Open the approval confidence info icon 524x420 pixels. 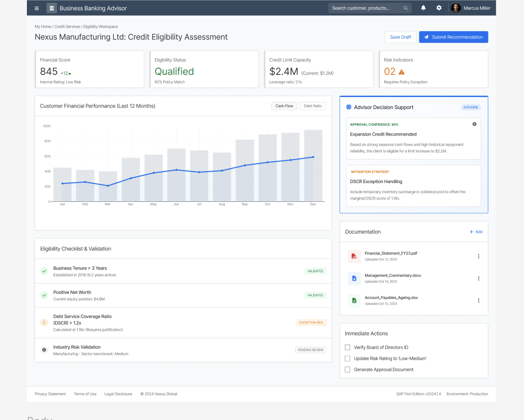tap(475, 124)
